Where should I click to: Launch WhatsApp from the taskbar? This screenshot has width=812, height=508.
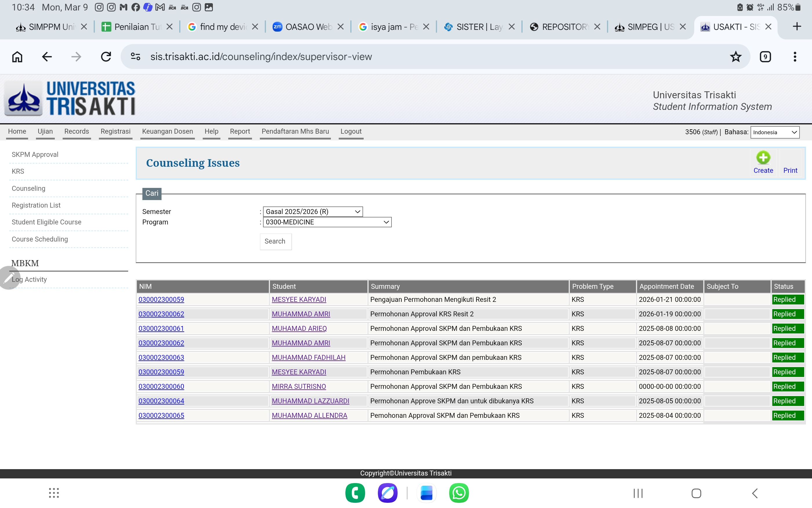point(458,493)
